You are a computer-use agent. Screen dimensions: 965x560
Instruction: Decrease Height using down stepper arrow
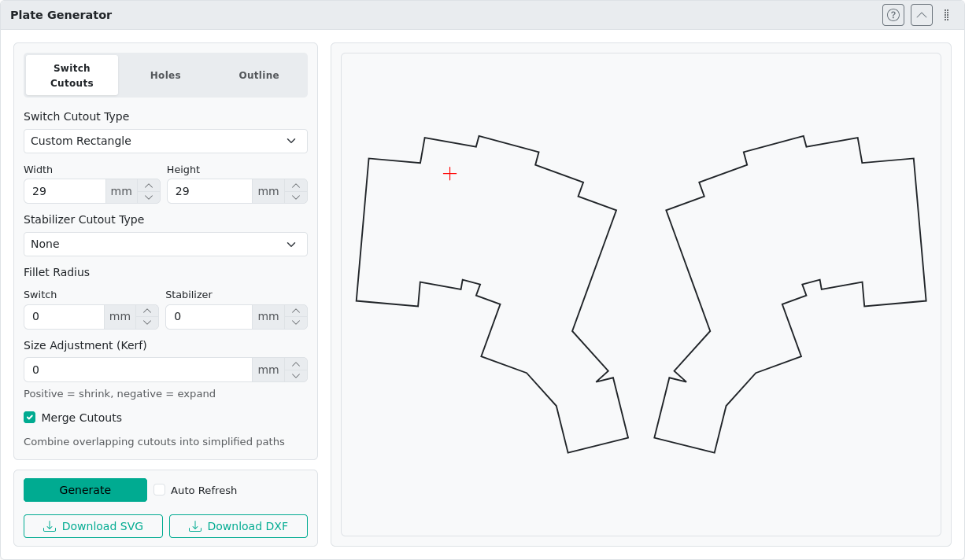tap(296, 197)
